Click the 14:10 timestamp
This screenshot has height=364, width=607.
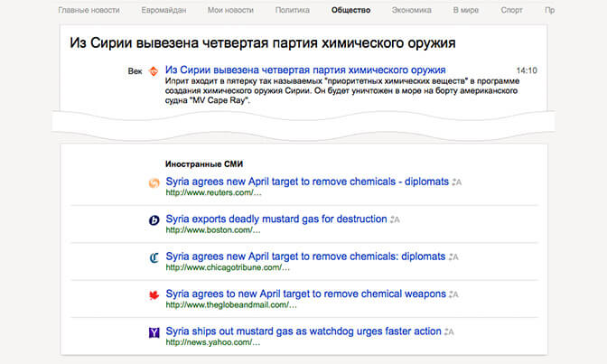[x=527, y=70]
